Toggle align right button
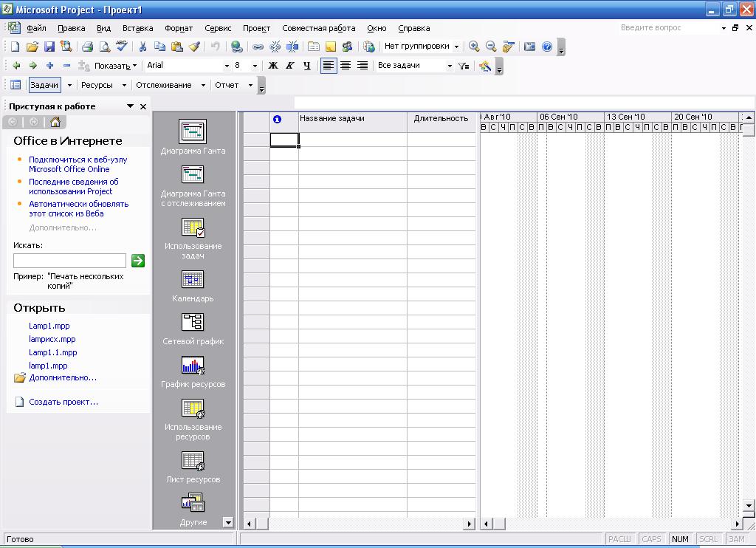The image size is (756, 548). (x=362, y=66)
